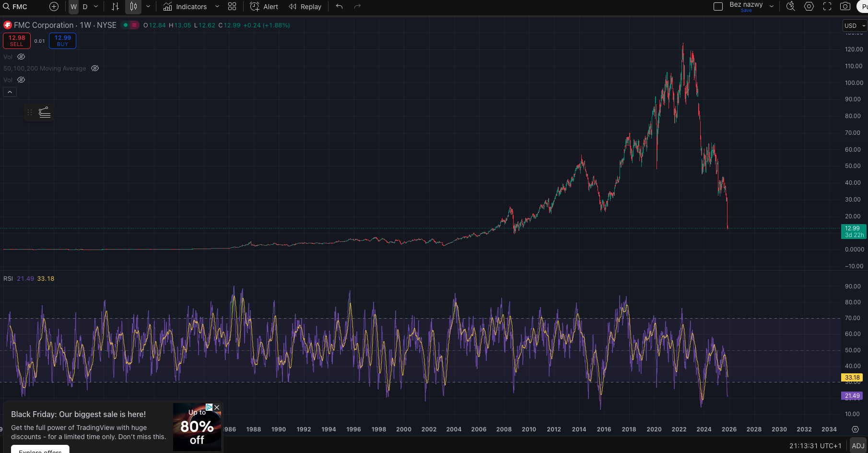868x453 pixels.
Task: Collapse the indicator legend with chevron
Action: (10, 92)
